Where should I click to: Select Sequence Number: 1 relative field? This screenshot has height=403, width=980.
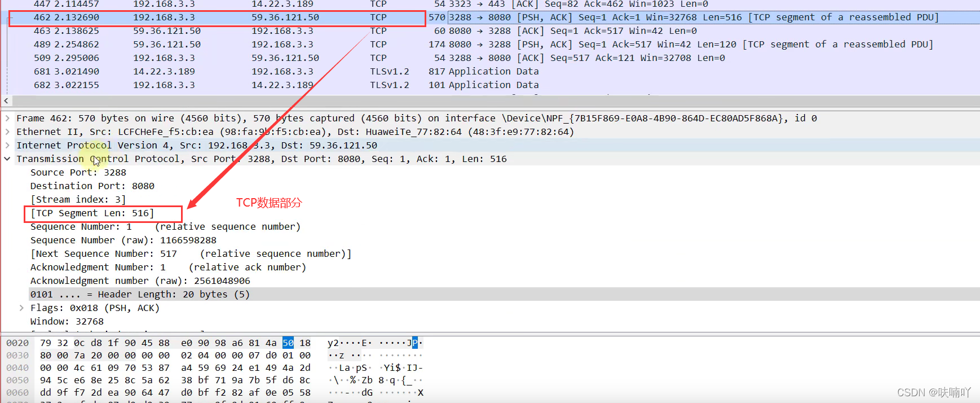[165, 226]
